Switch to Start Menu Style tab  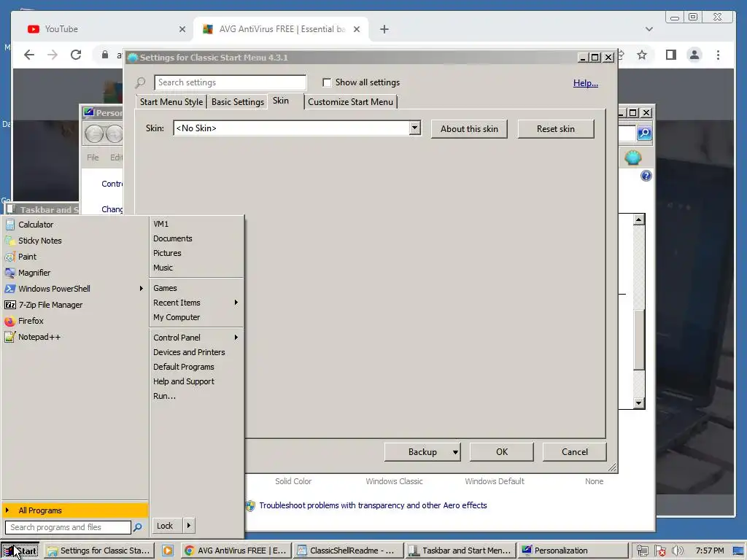(171, 102)
